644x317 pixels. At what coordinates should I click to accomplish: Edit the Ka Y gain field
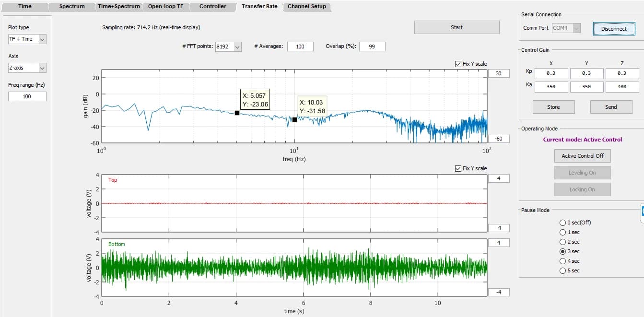(x=586, y=87)
